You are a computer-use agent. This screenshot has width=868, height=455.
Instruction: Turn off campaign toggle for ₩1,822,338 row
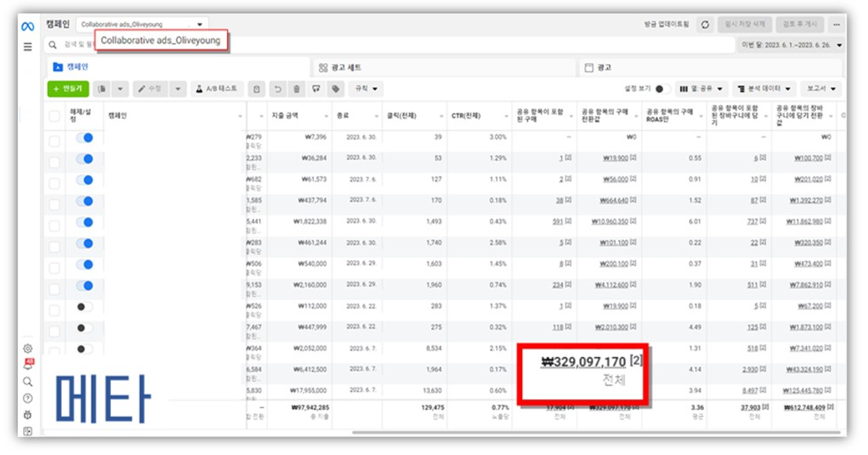[x=85, y=222]
